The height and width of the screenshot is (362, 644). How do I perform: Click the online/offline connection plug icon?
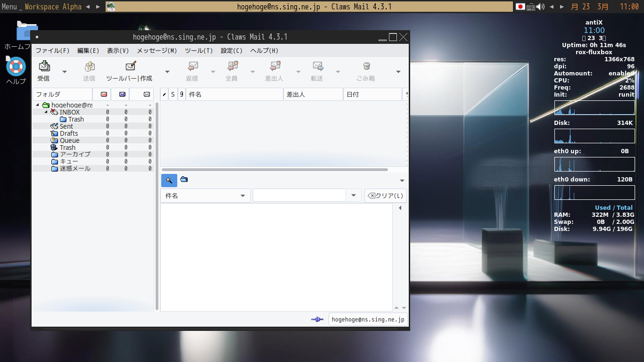coord(317,320)
